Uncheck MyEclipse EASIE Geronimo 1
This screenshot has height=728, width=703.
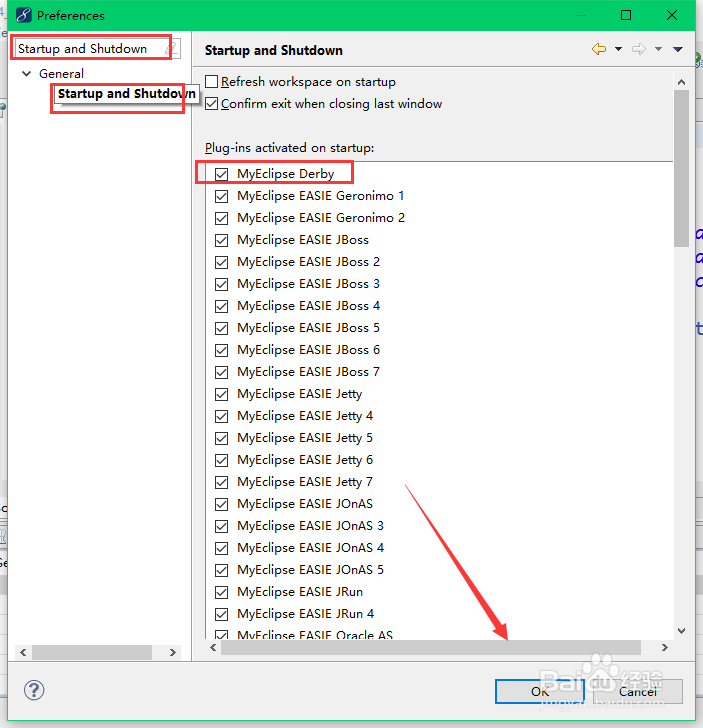pyautogui.click(x=221, y=196)
